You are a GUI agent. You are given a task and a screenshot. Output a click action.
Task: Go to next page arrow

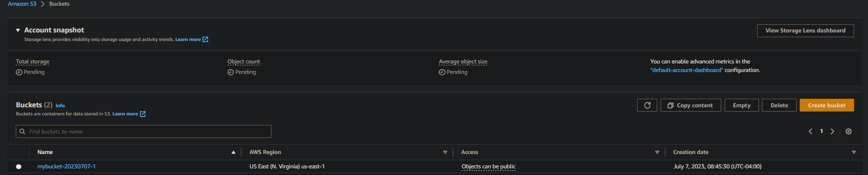click(832, 132)
